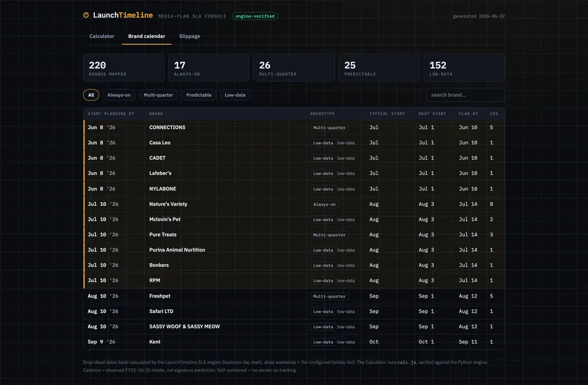Click Multi-quarter tag in Pure Treats row
The width and height of the screenshot is (588, 385).
point(330,235)
